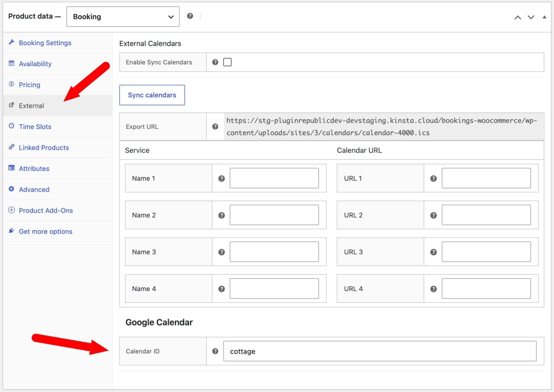Enable the Sync Calendars checkbox

pyautogui.click(x=227, y=62)
